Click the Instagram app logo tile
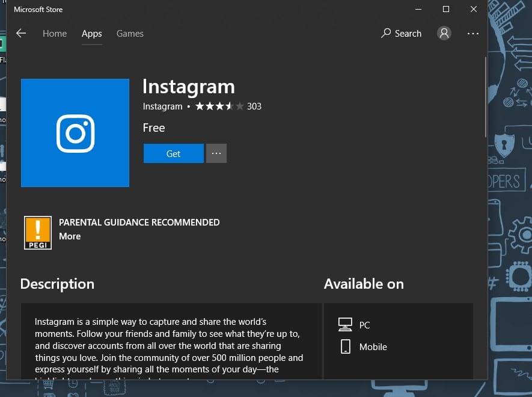The image size is (532, 397). [x=75, y=133]
